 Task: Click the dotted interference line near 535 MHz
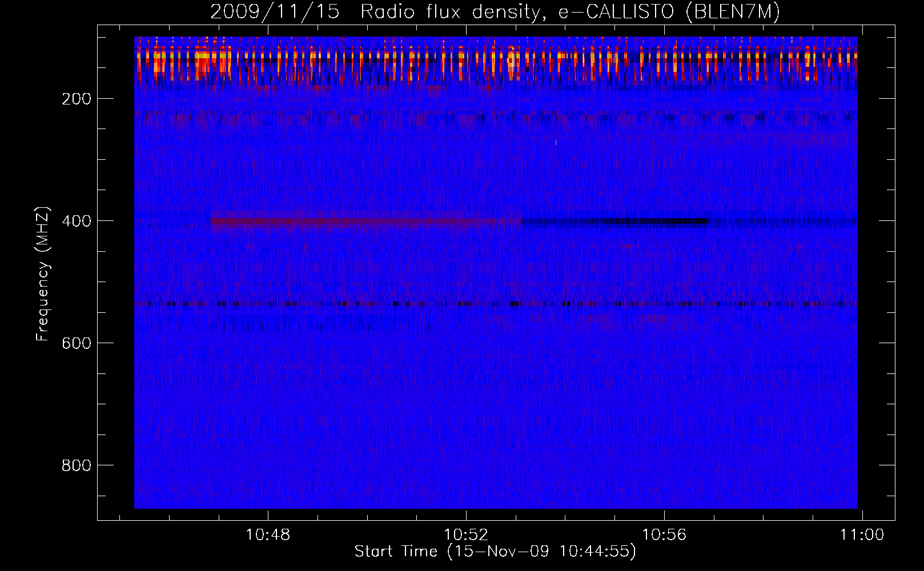tap(496, 304)
